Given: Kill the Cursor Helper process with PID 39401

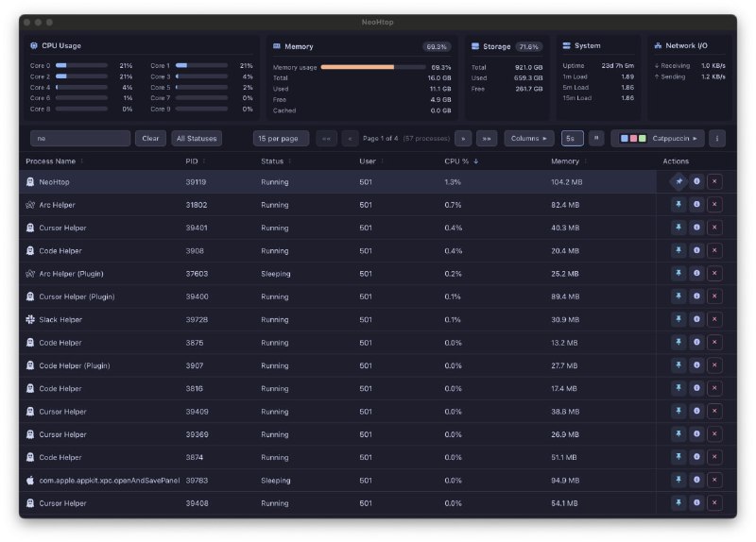Looking at the screenshot, I should [714, 228].
